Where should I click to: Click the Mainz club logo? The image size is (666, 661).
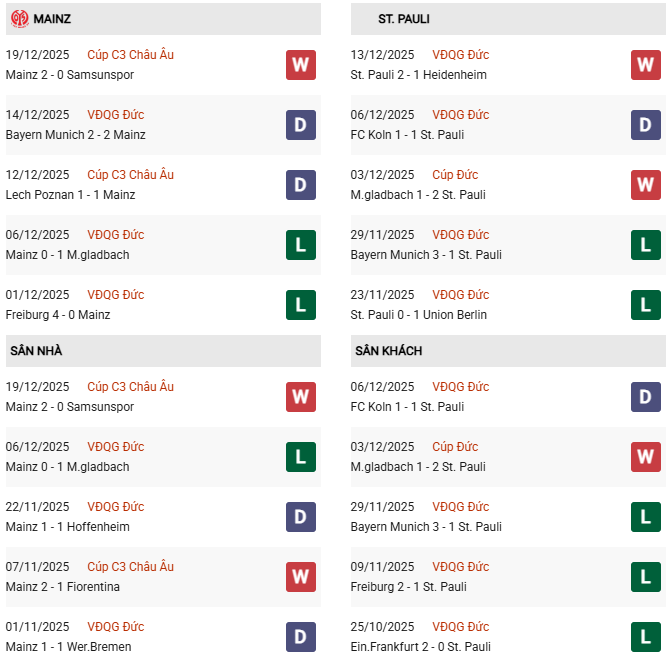[19, 19]
